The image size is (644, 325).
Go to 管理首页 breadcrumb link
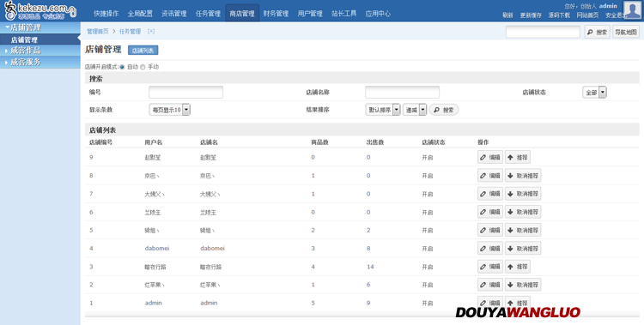point(97,31)
